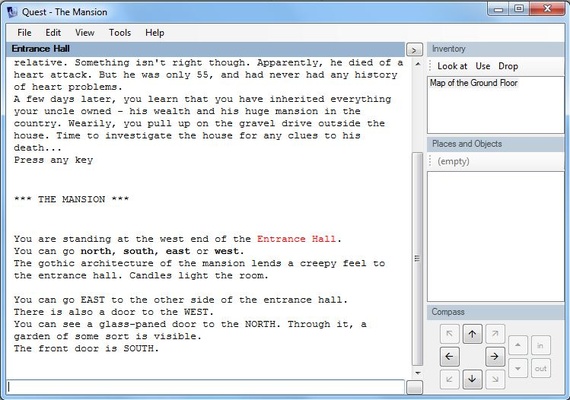Click the north arrow on the compass
Screen dimensions: 570x400
[x=472, y=334]
